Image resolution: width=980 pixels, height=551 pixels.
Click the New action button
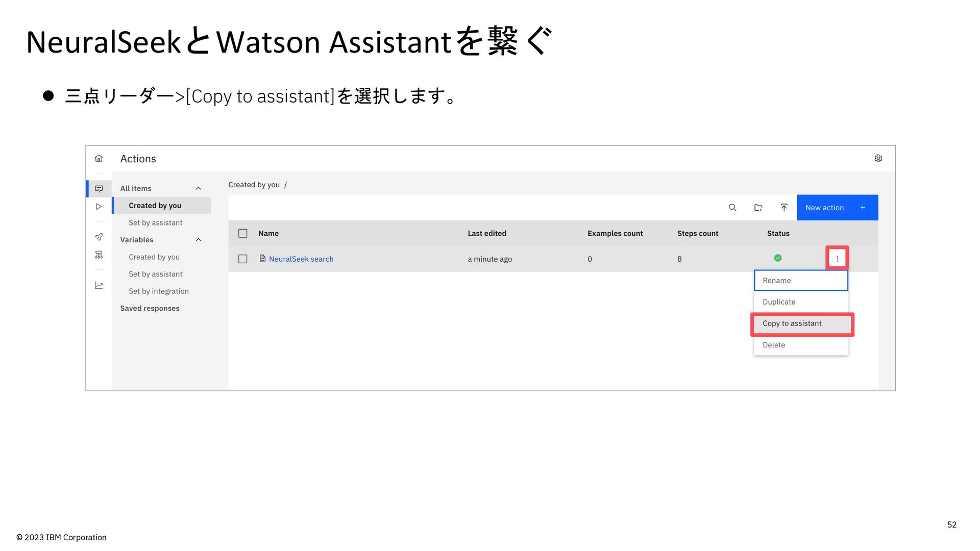tap(837, 208)
